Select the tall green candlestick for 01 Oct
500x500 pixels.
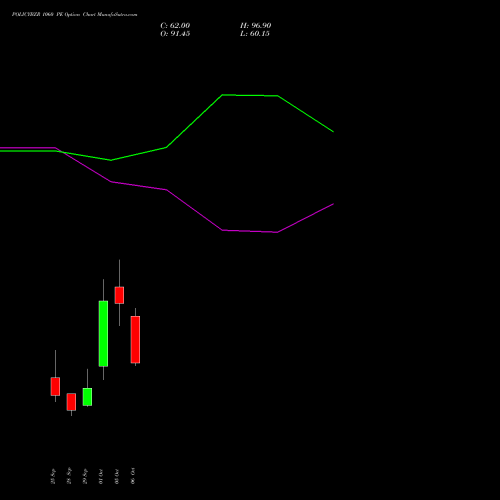(103, 334)
